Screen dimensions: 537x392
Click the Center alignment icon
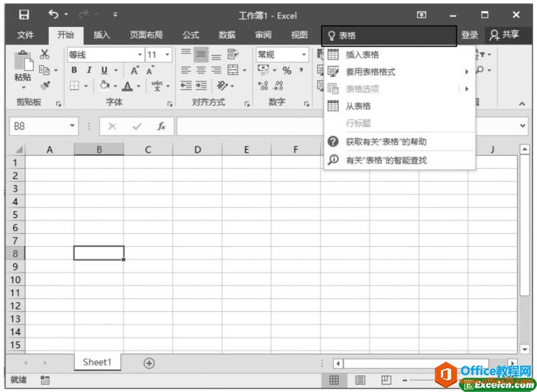(200, 70)
